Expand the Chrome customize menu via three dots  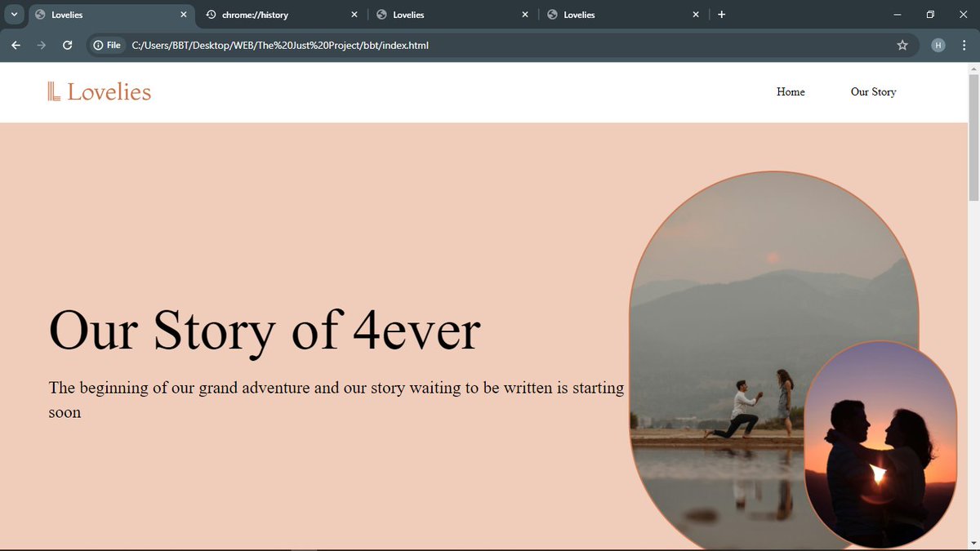964,45
